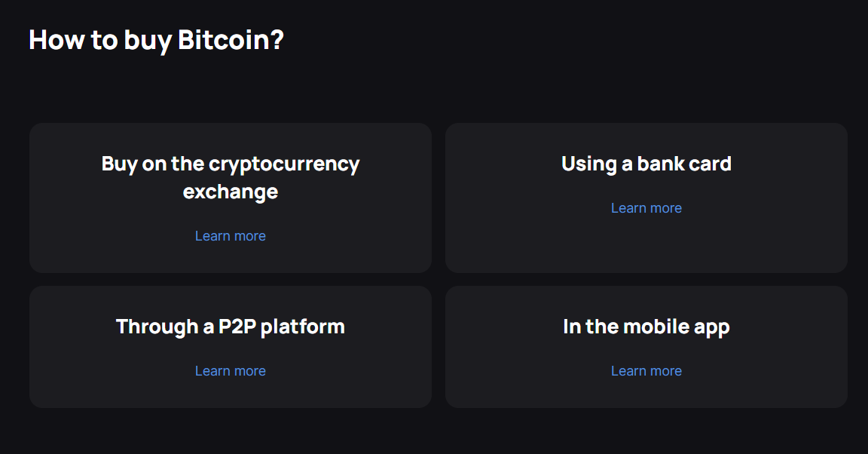Open Learn more under Using a bank card
The width and height of the screenshot is (868, 454).
click(646, 208)
